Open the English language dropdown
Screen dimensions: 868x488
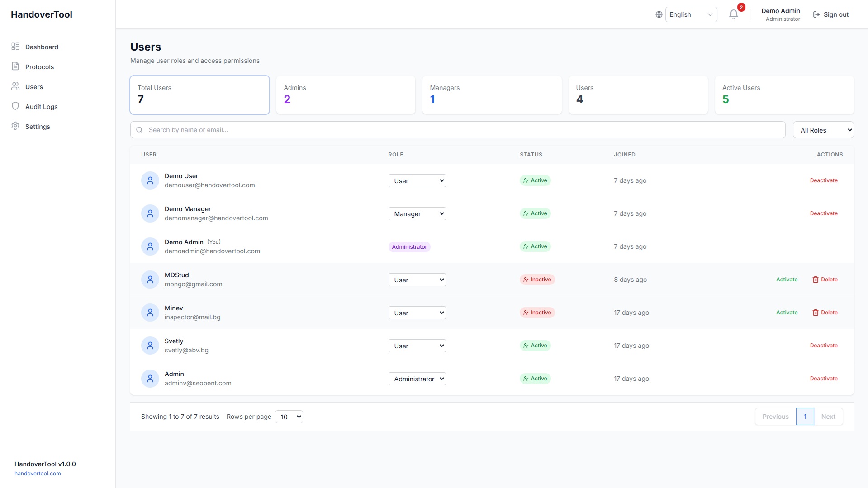click(691, 14)
